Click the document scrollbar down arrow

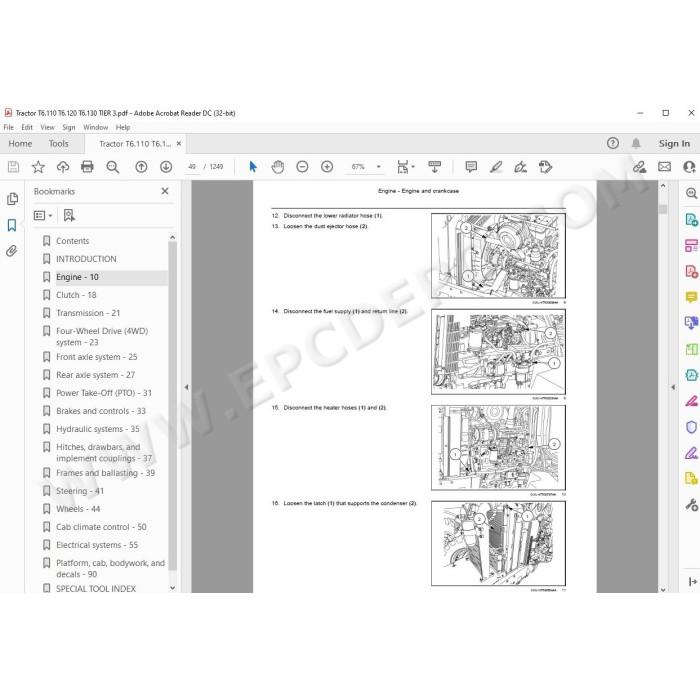tap(663, 590)
